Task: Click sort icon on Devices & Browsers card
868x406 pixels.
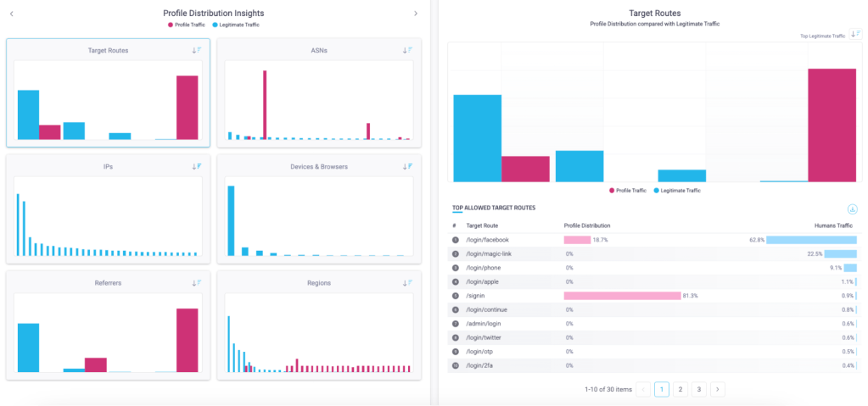Action: coord(408,166)
